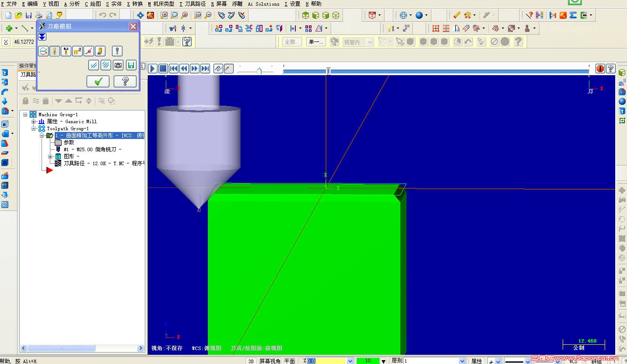The height and width of the screenshot is (364, 627).
Task: Click the 屏幕视角 status bar button
Action: click(270, 361)
